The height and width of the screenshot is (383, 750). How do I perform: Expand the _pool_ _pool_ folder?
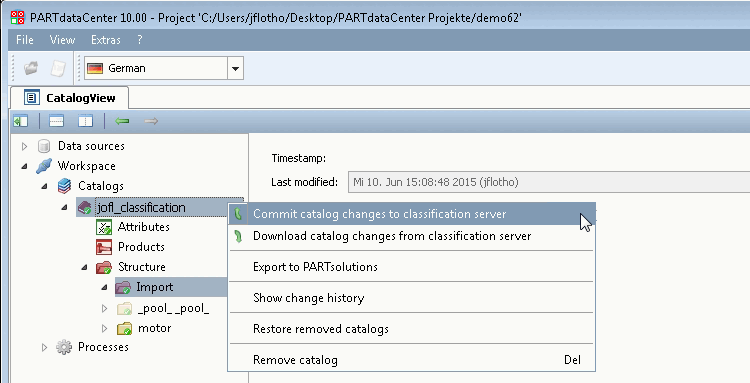coord(105,308)
